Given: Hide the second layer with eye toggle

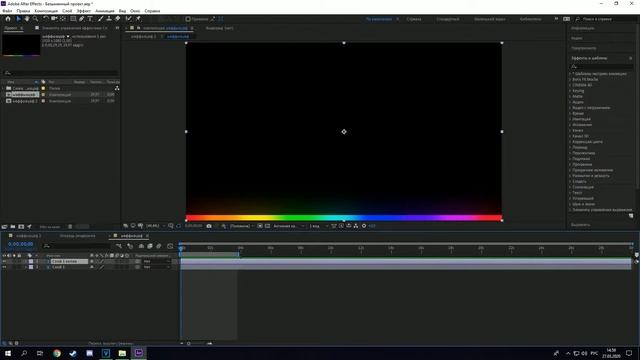Looking at the screenshot, I should pyautogui.click(x=4, y=267).
